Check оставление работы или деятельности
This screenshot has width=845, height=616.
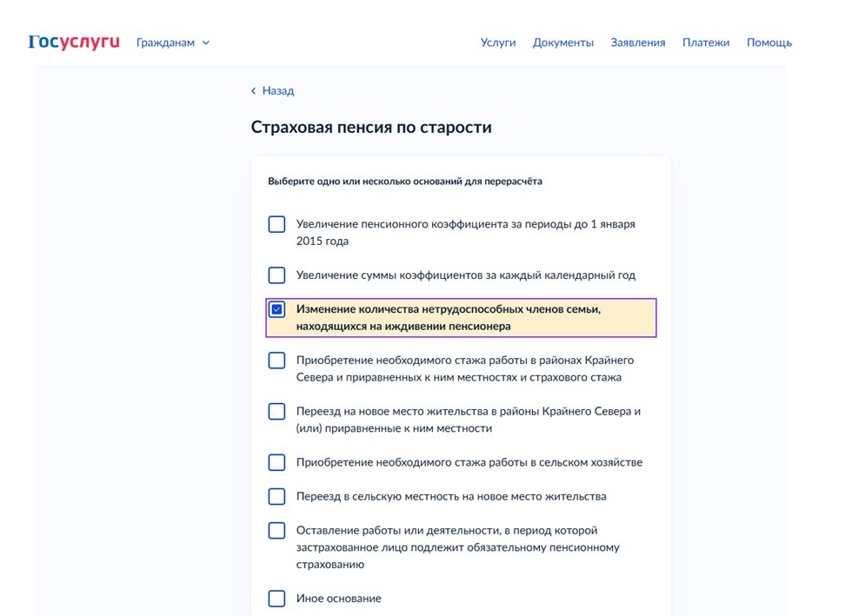click(276, 530)
